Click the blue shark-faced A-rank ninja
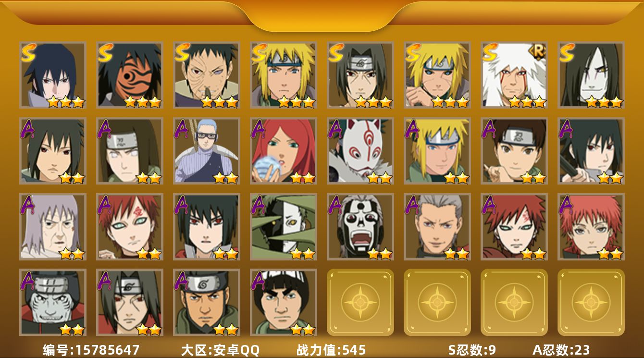The image size is (644, 358). [x=53, y=302]
